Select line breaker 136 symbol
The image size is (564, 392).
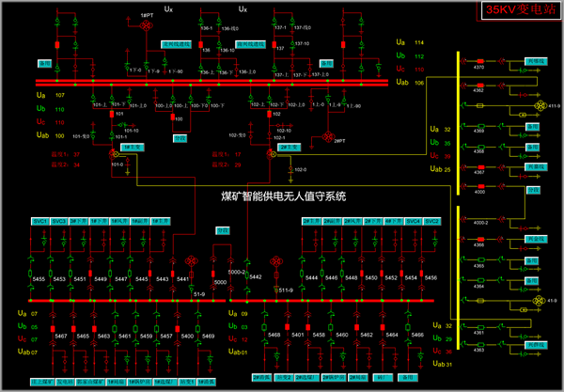(x=201, y=44)
